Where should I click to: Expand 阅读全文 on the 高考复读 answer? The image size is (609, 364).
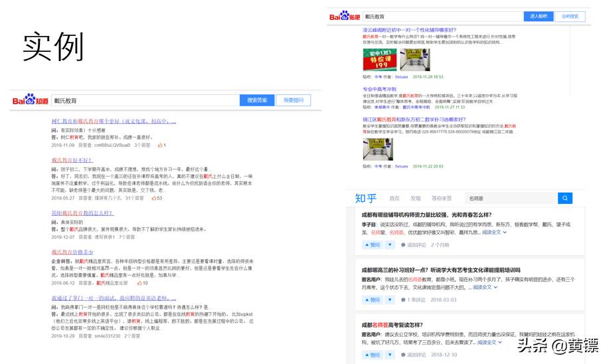coord(489,342)
